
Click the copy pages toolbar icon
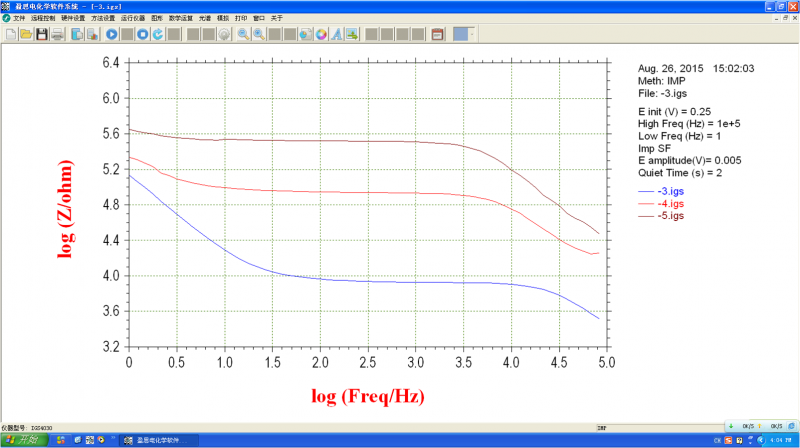[x=77, y=34]
